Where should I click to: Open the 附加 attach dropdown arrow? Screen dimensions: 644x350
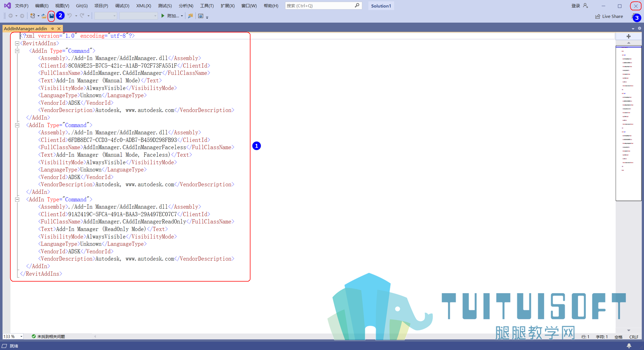[182, 16]
